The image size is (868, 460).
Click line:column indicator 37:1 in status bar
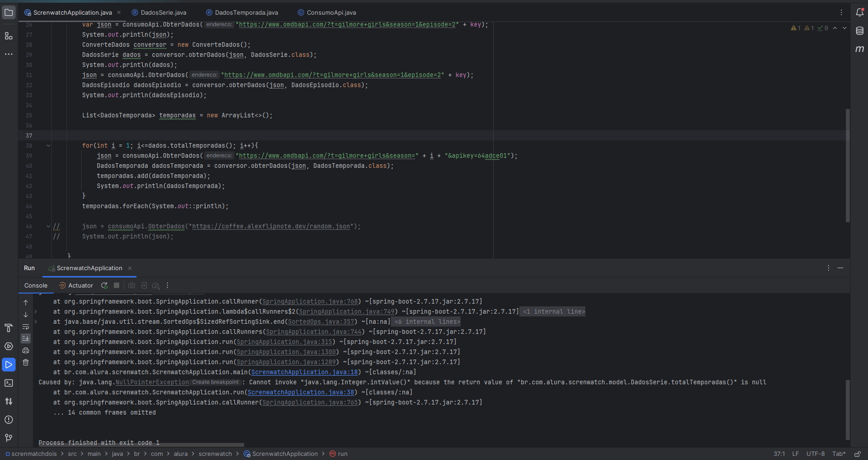coord(779,454)
